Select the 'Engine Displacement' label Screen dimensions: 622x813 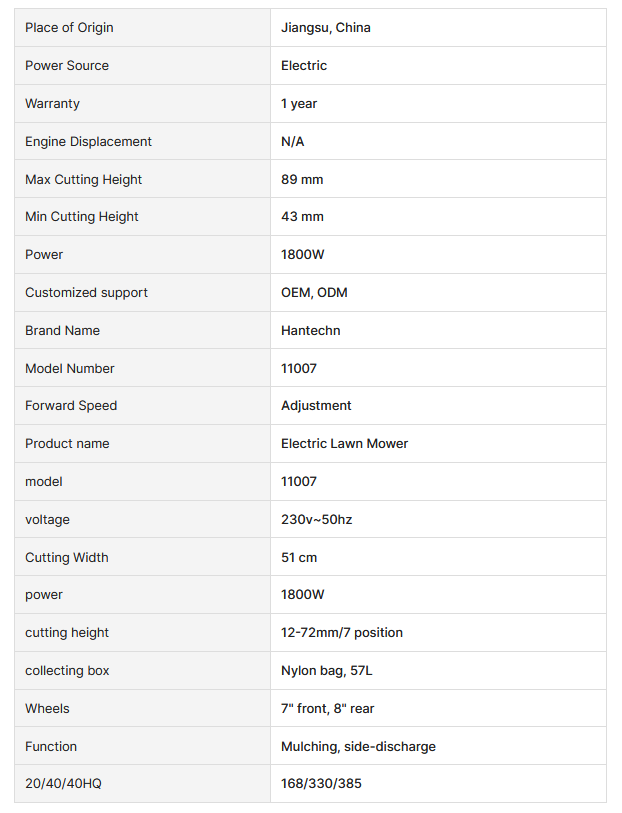tap(88, 142)
